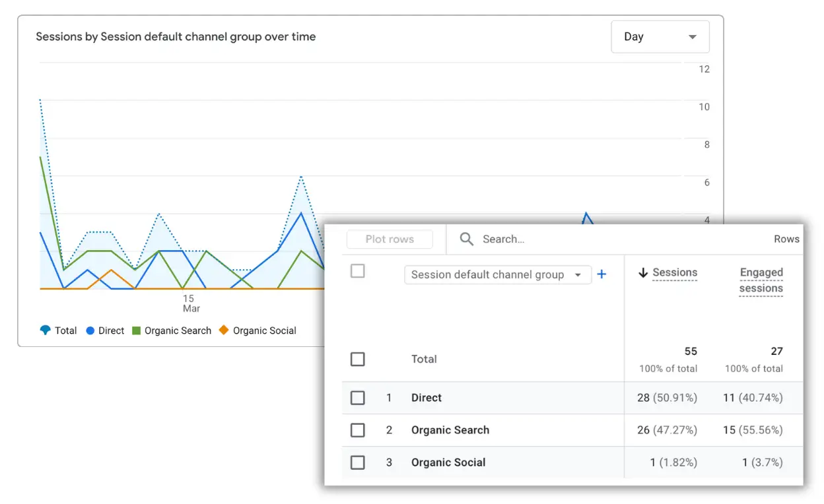
Task: Click the peak of the Total sessions line
Action: (41, 99)
